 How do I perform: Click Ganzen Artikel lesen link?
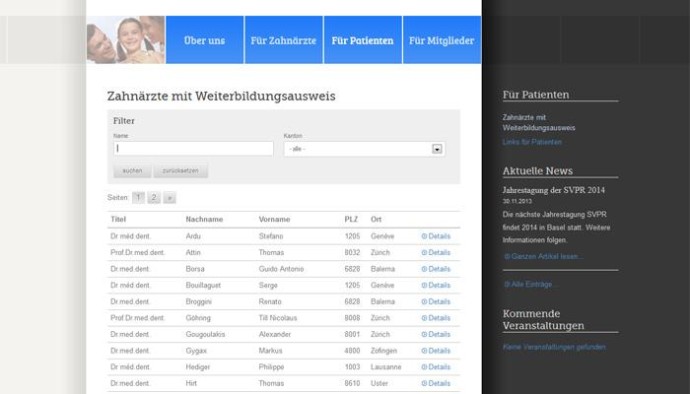click(x=543, y=256)
